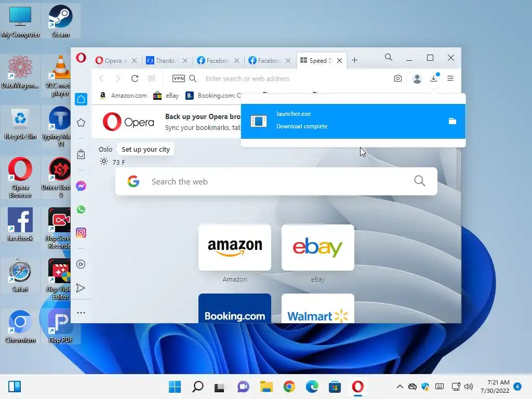
Task: Search tabs with the magnifier icon
Action: coord(389,57)
